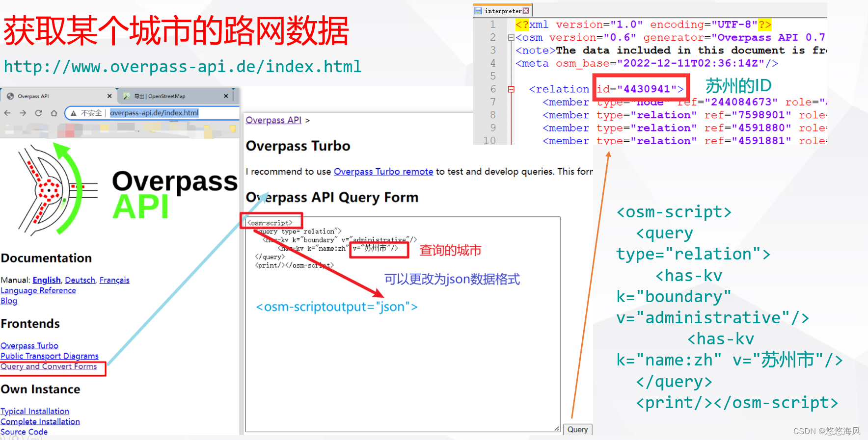Click the browser forward arrow

23,113
